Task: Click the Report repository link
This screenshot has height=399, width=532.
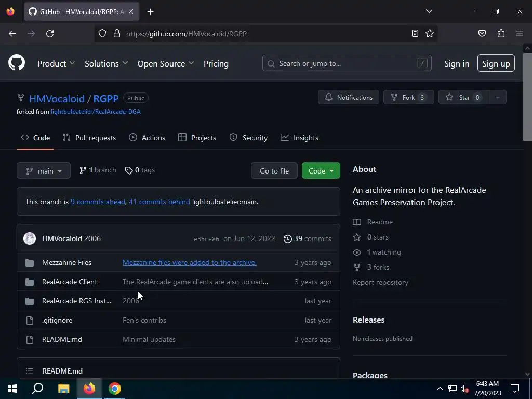Action: tap(380, 282)
